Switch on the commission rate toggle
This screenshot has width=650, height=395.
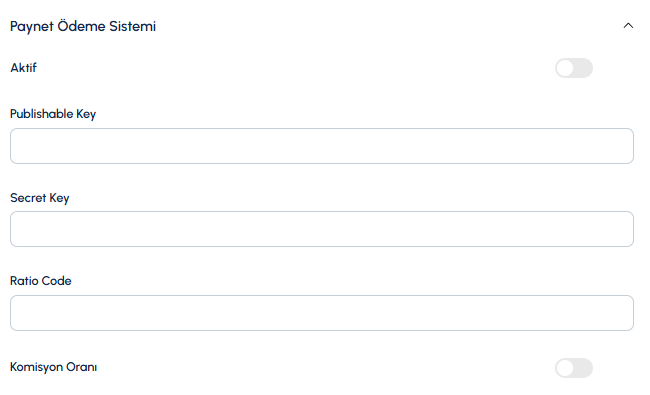(574, 368)
